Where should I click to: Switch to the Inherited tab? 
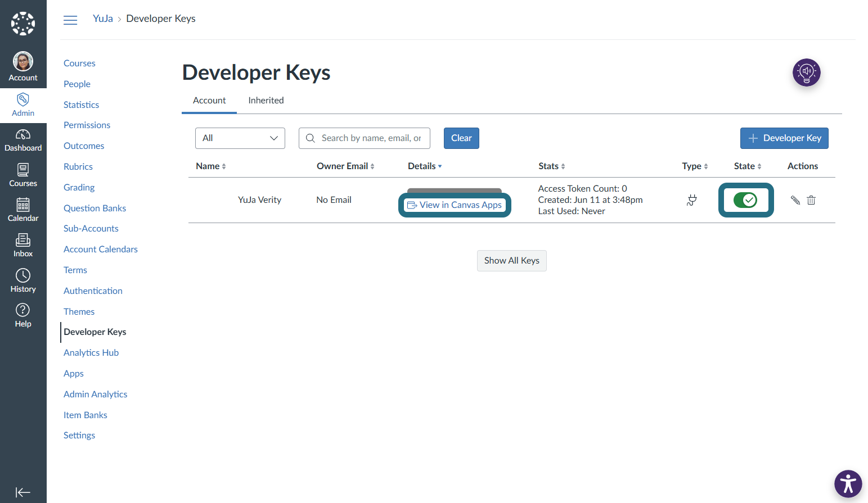coord(266,101)
